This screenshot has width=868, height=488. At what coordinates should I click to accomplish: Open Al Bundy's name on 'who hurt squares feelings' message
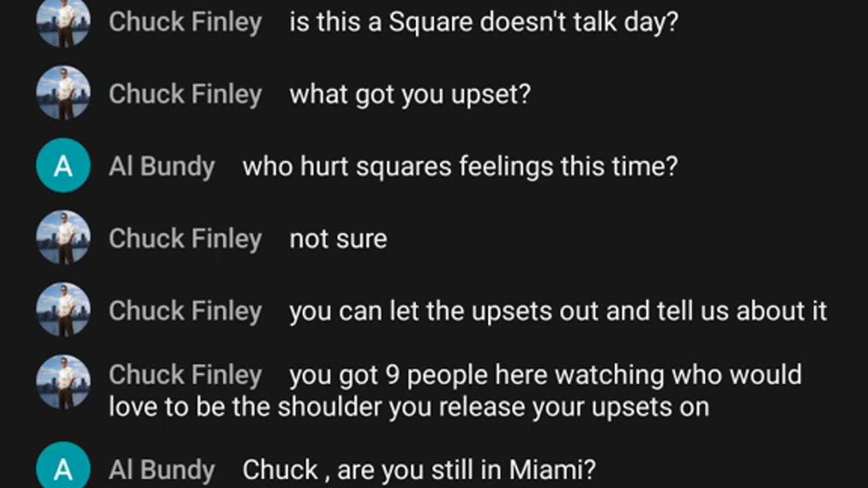[161, 167]
